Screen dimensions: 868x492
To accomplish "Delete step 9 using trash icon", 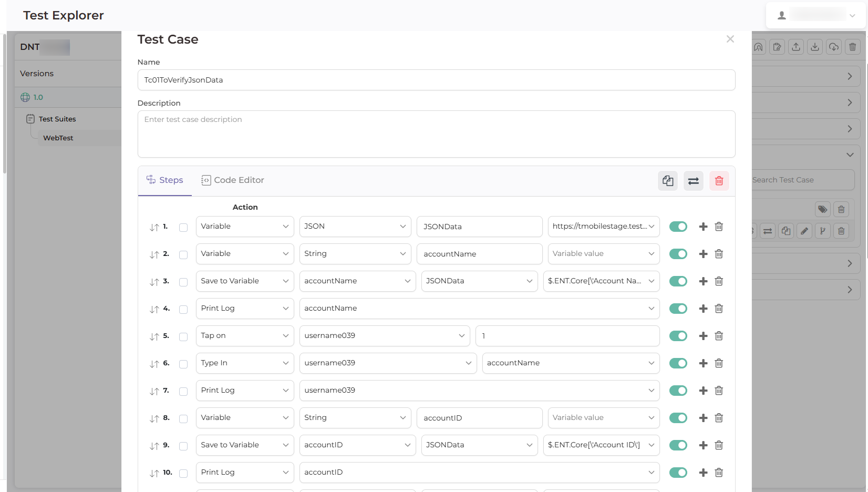I will (x=719, y=445).
